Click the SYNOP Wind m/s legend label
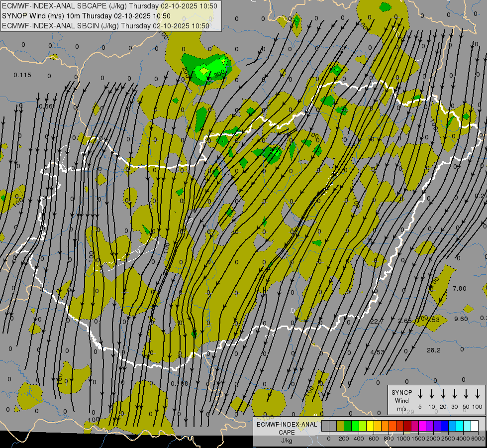Screen dimensions: 487x448 click(x=401, y=400)
